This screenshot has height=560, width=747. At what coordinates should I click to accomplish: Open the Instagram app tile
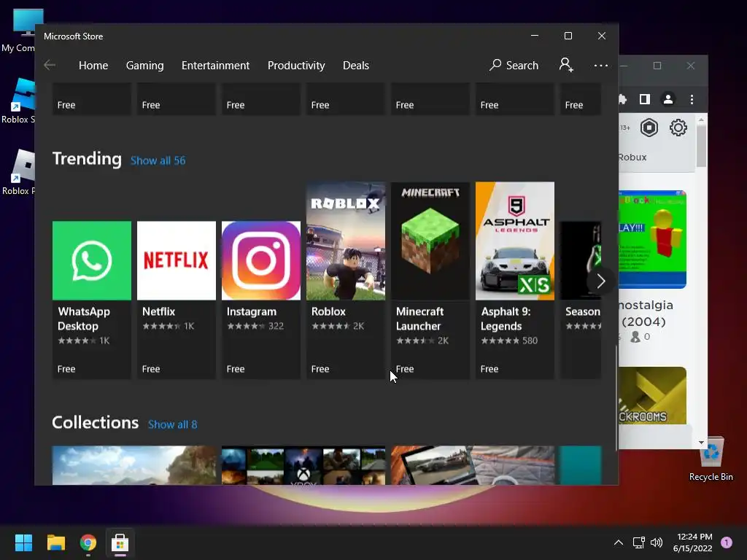(x=261, y=300)
